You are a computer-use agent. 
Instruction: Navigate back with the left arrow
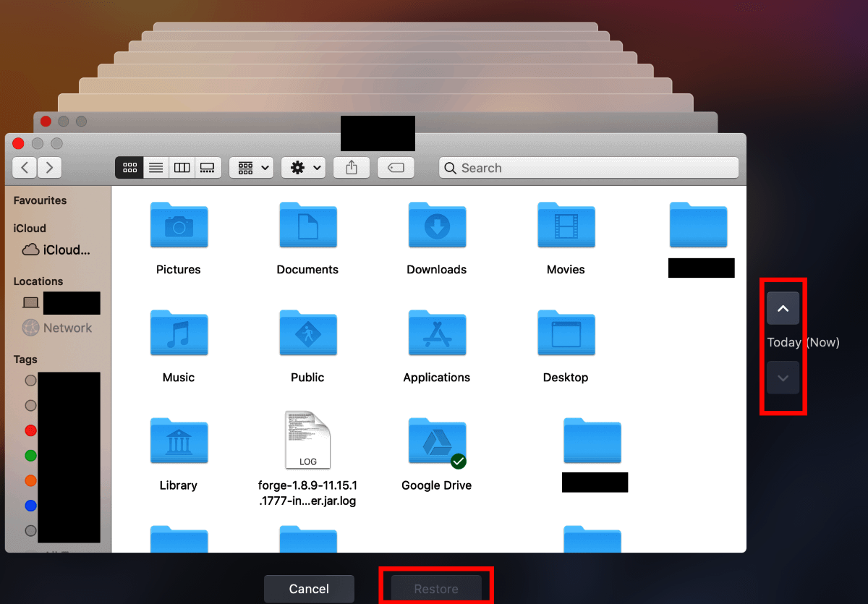(x=24, y=167)
